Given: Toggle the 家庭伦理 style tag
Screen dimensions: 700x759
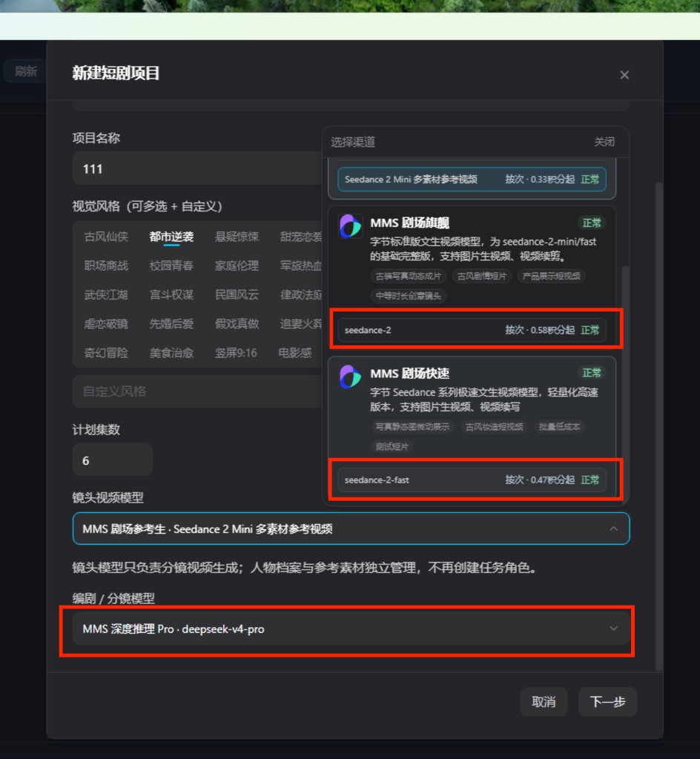Looking at the screenshot, I should [237, 265].
